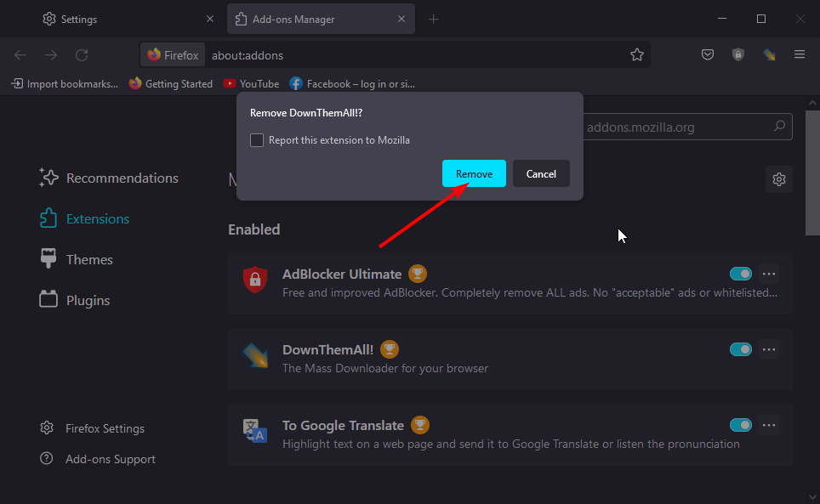820x504 pixels.
Task: Select the Add-ons Manager tab
Action: point(321,20)
